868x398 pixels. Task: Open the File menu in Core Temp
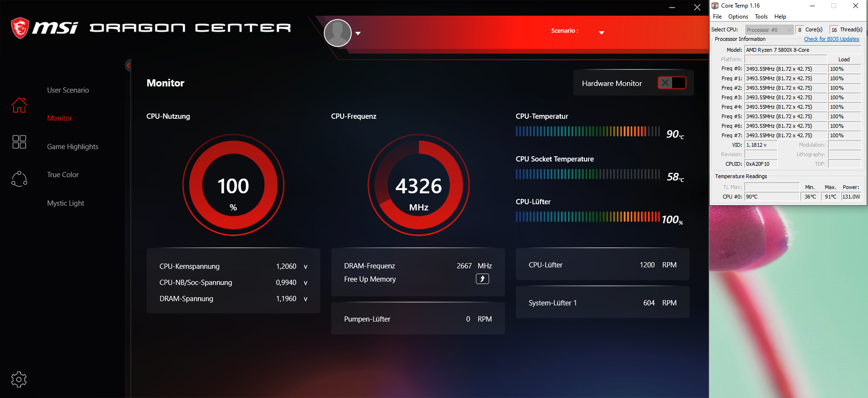[717, 17]
